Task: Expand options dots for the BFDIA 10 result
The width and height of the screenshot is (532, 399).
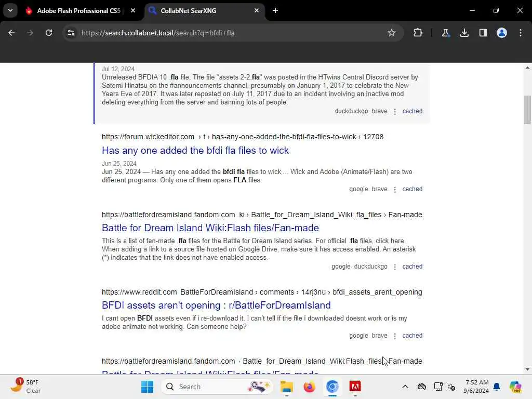Action: point(395,112)
